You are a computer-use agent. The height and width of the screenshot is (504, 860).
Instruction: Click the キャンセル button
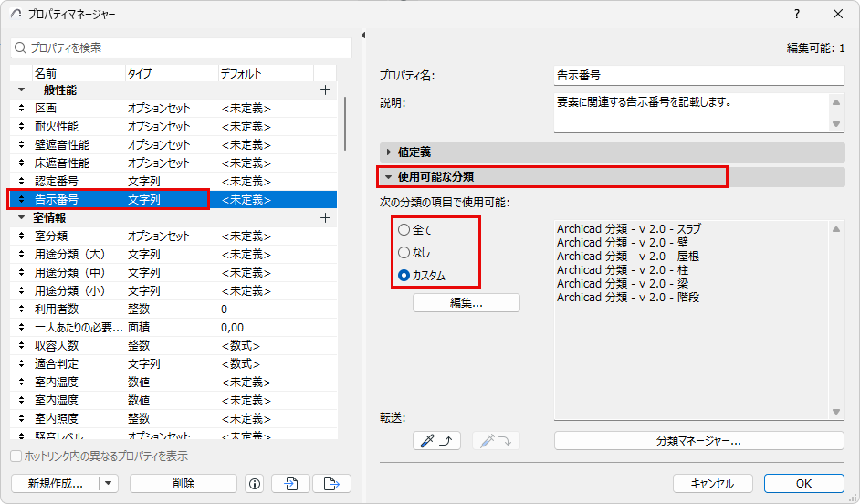coord(712,484)
